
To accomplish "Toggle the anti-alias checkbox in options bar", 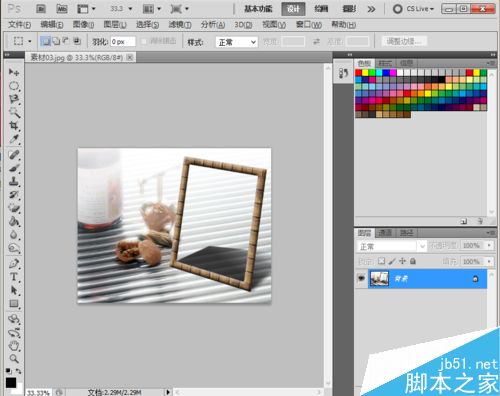I will (x=144, y=42).
